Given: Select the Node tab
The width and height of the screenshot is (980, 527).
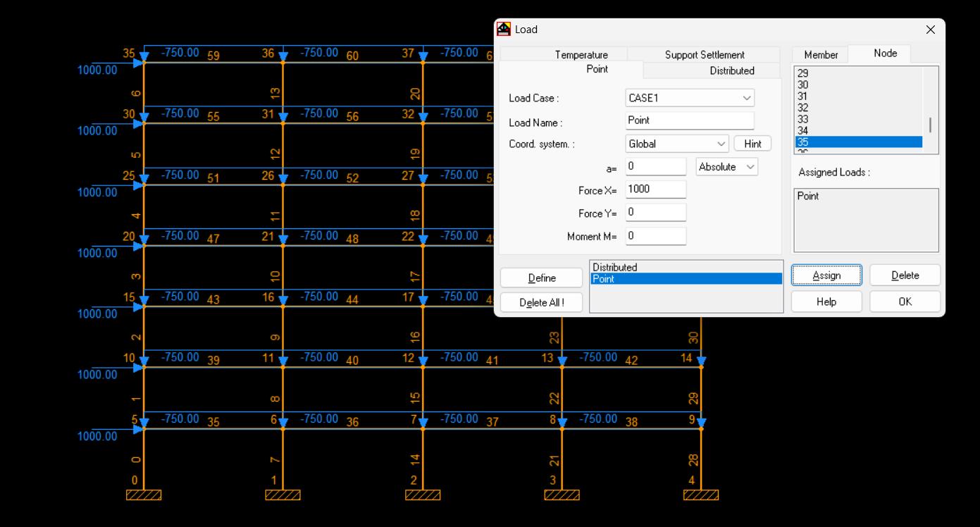Looking at the screenshot, I should click(885, 54).
